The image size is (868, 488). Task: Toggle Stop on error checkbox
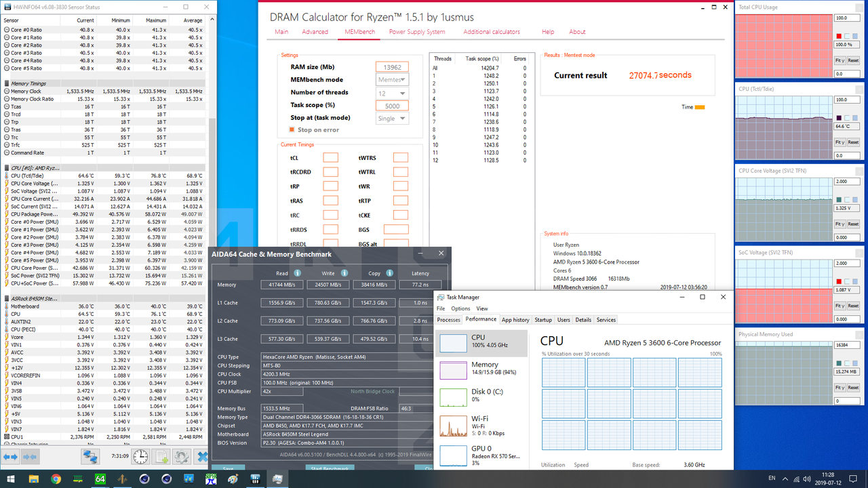click(292, 129)
